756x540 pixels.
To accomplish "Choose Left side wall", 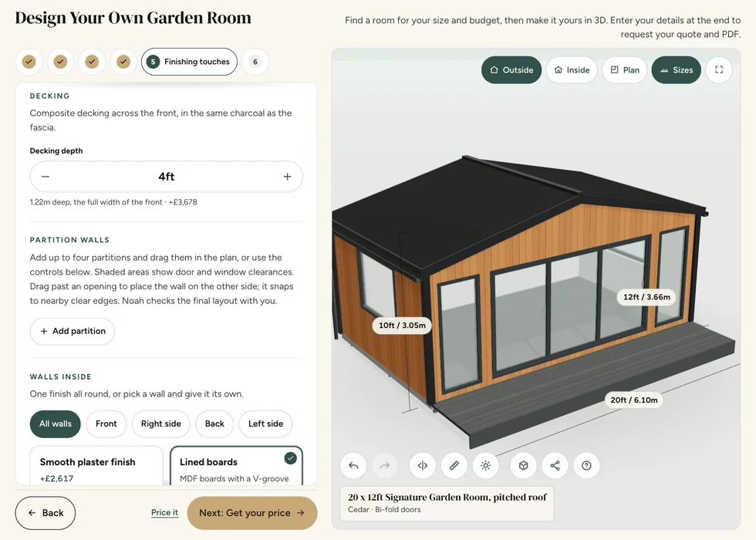I will point(265,424).
